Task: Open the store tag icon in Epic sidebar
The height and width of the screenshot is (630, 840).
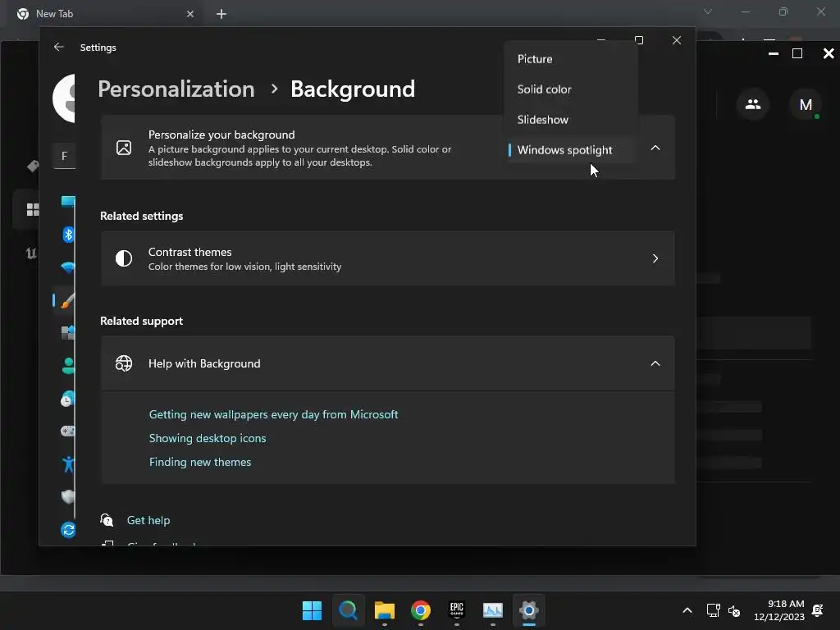Action: pos(33,167)
